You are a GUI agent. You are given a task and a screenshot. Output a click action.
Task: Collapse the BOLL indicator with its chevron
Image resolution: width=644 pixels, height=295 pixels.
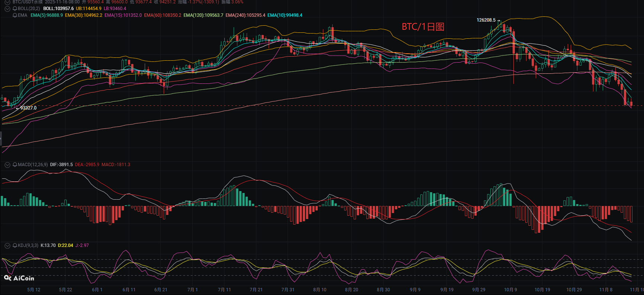click(7, 9)
